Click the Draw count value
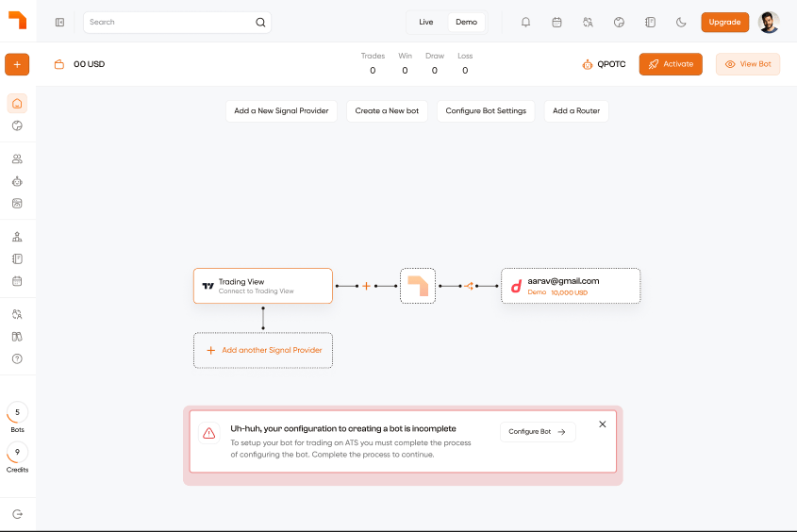Viewport: 797px width, 532px height. click(435, 71)
